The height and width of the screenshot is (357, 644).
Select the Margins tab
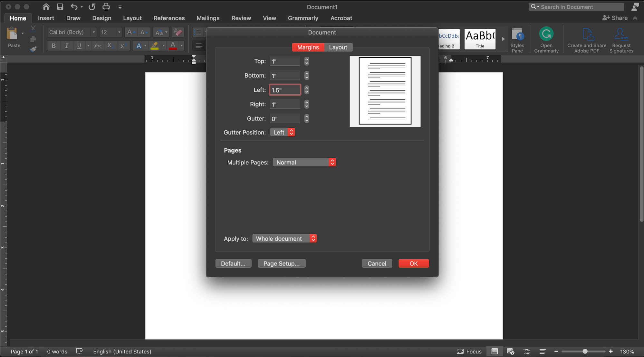(x=308, y=47)
